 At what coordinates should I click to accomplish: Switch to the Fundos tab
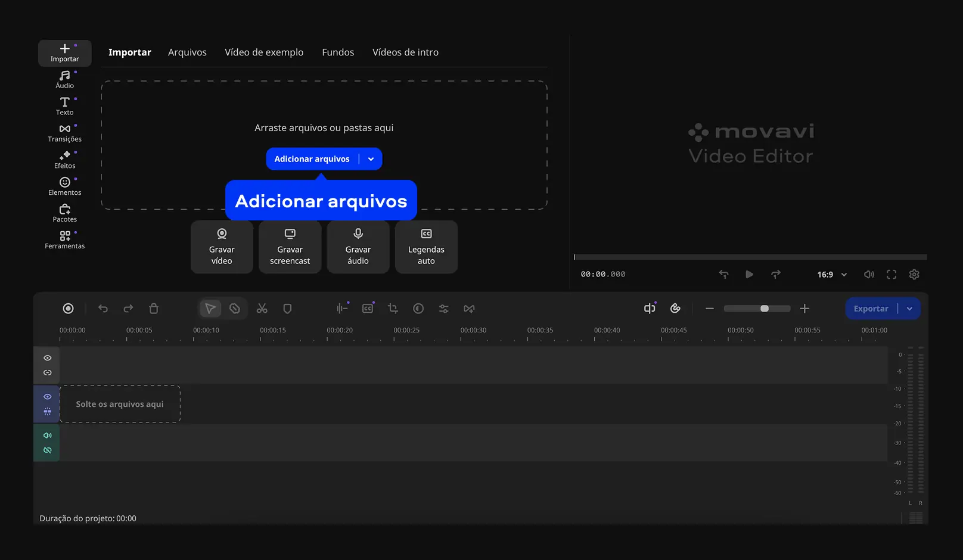[x=338, y=52]
